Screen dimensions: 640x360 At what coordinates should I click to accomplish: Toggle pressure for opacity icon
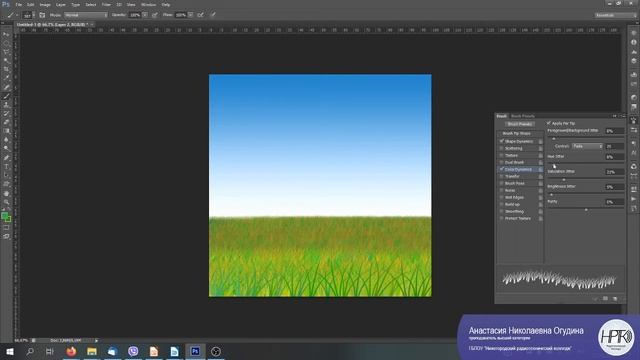pyautogui.click(x=155, y=15)
